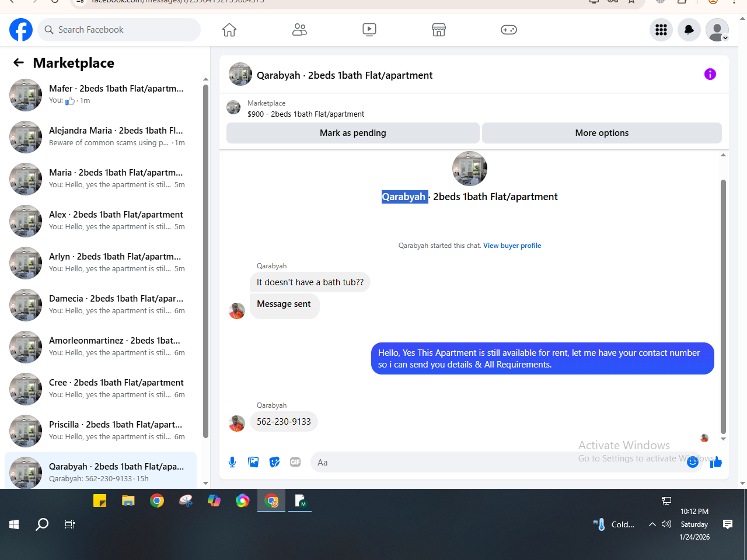Attach a photo using the image icon
The width and height of the screenshot is (747, 560).
253,462
